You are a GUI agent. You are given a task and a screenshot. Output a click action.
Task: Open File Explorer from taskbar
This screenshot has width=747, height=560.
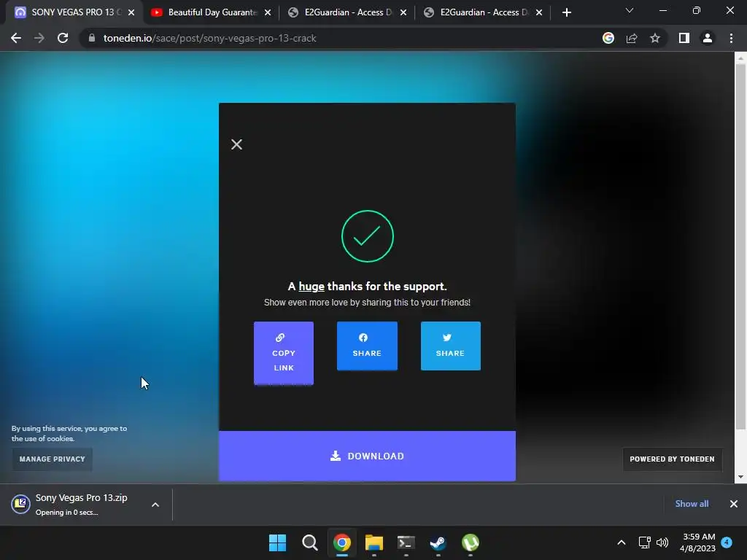pos(374,542)
